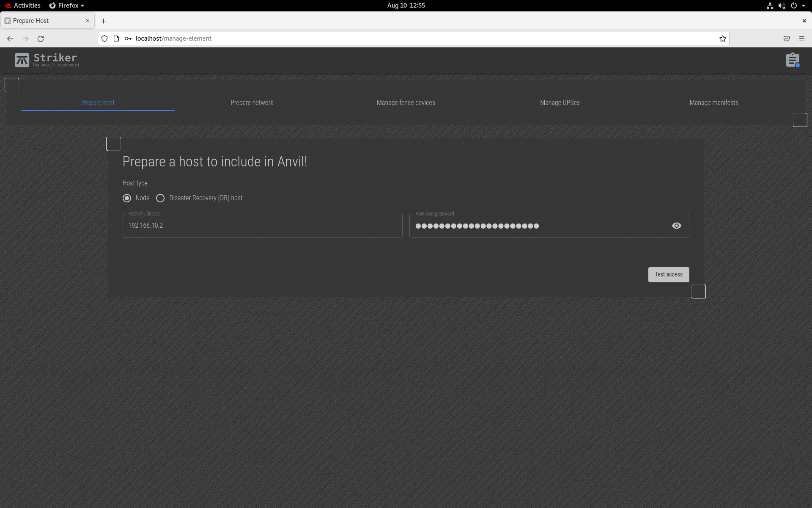812x508 pixels.
Task: Switch to Prepare network tab
Action: tap(252, 103)
